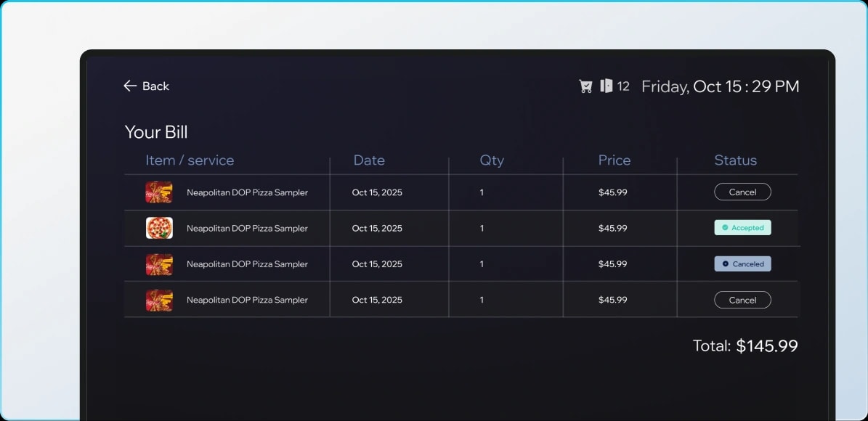868x421 pixels.
Task: Select the Date column header
Action: click(x=369, y=160)
